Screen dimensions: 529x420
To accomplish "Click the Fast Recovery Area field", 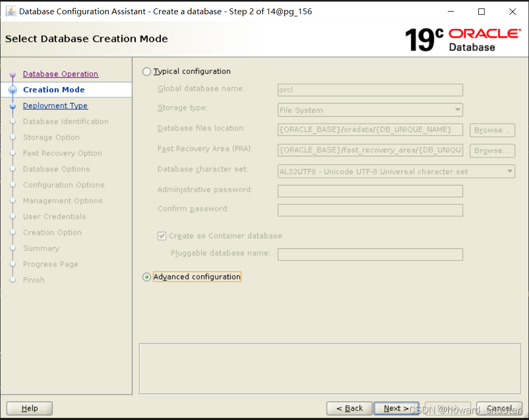I will (370, 150).
